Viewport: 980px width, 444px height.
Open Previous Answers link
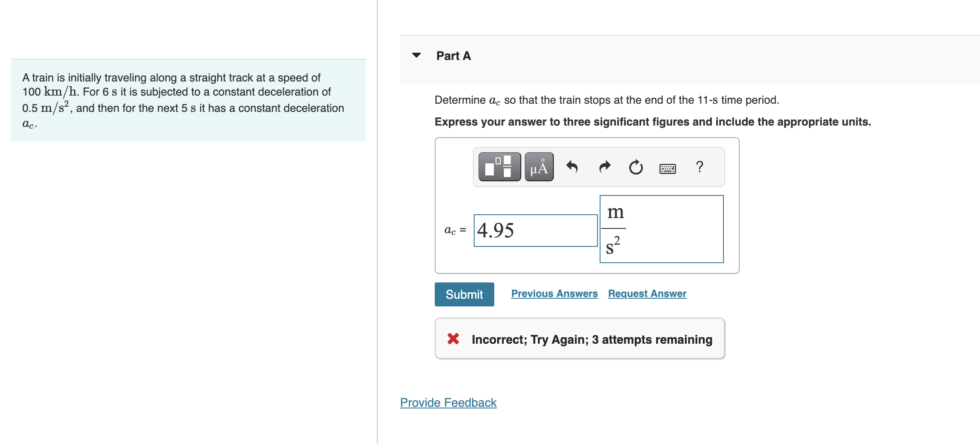[x=554, y=294]
